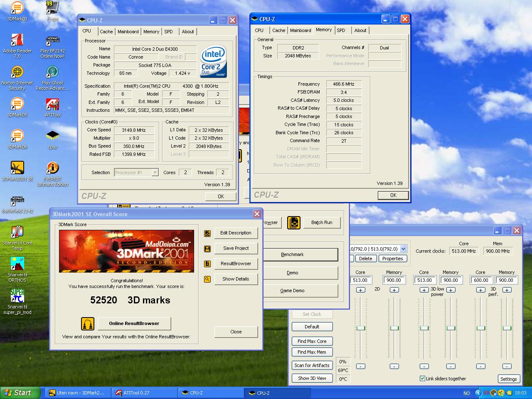Click Find Max Core in ATITool

tap(312, 341)
